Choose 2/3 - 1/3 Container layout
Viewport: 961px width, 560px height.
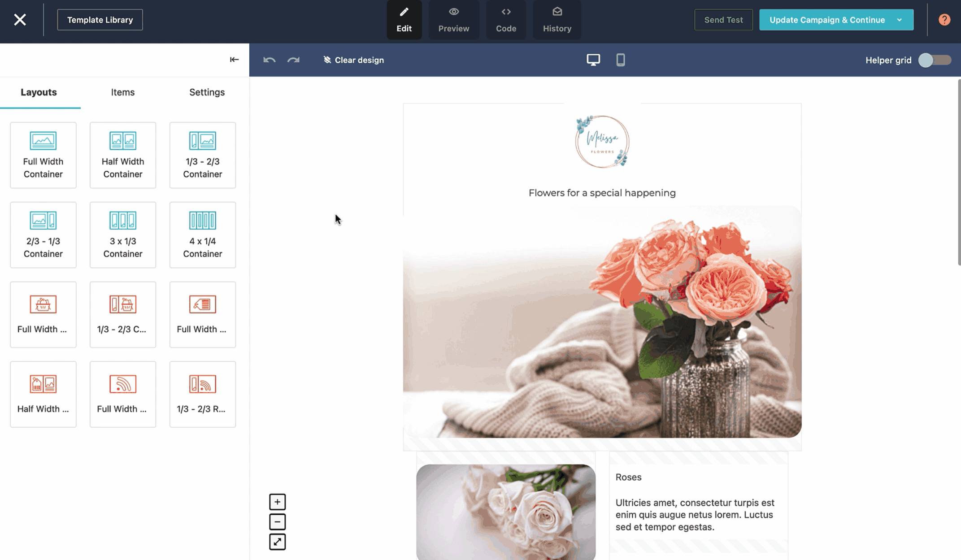click(x=43, y=235)
